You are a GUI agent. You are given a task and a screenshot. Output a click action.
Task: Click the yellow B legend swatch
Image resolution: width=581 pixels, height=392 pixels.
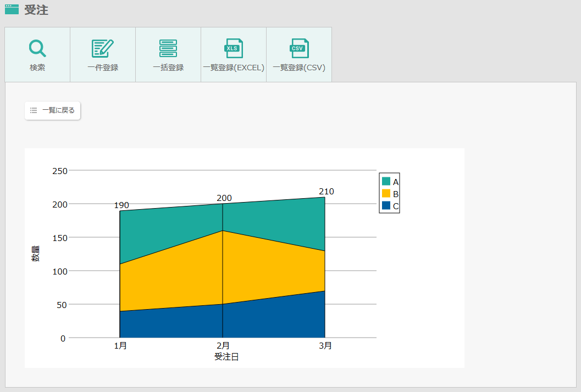(386, 193)
